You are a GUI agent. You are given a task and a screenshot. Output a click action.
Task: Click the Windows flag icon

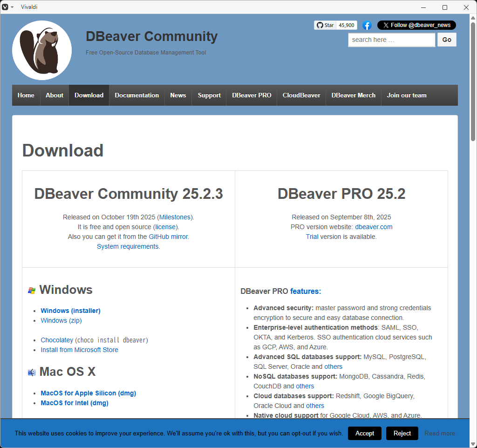tap(32, 291)
